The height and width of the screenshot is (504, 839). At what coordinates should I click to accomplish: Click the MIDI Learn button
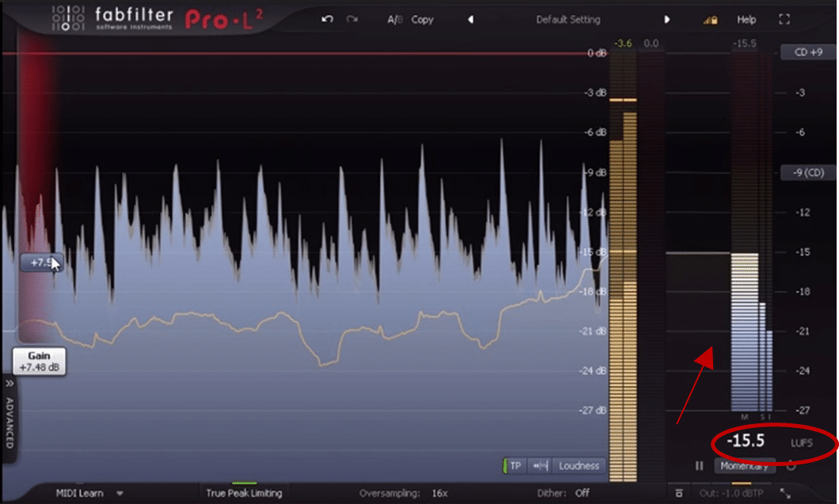(80, 493)
